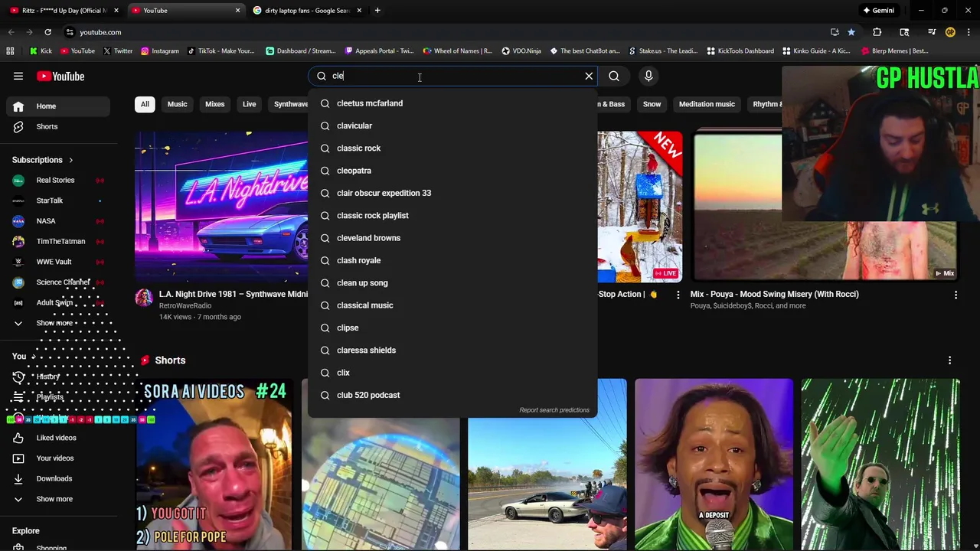Open WWE Vault subscription channel
Screen dimensions: 980x551
coord(58,262)
